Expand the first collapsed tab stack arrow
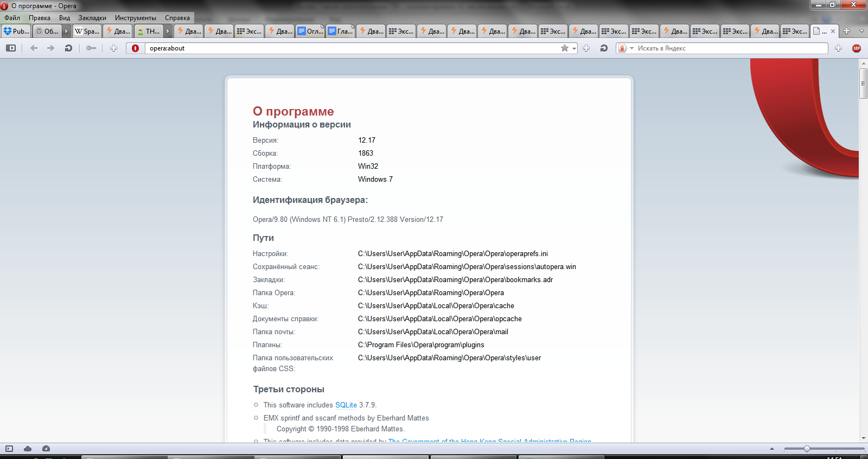 point(67,31)
